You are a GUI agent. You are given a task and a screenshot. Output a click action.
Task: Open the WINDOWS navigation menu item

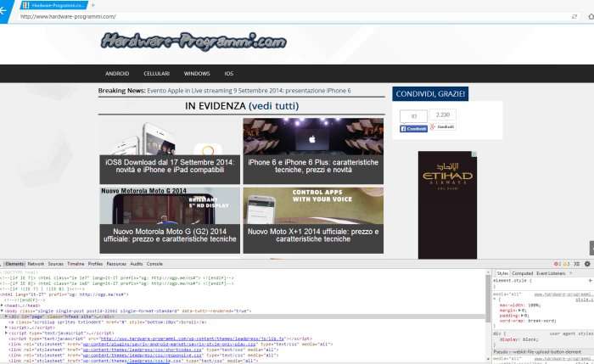197,74
